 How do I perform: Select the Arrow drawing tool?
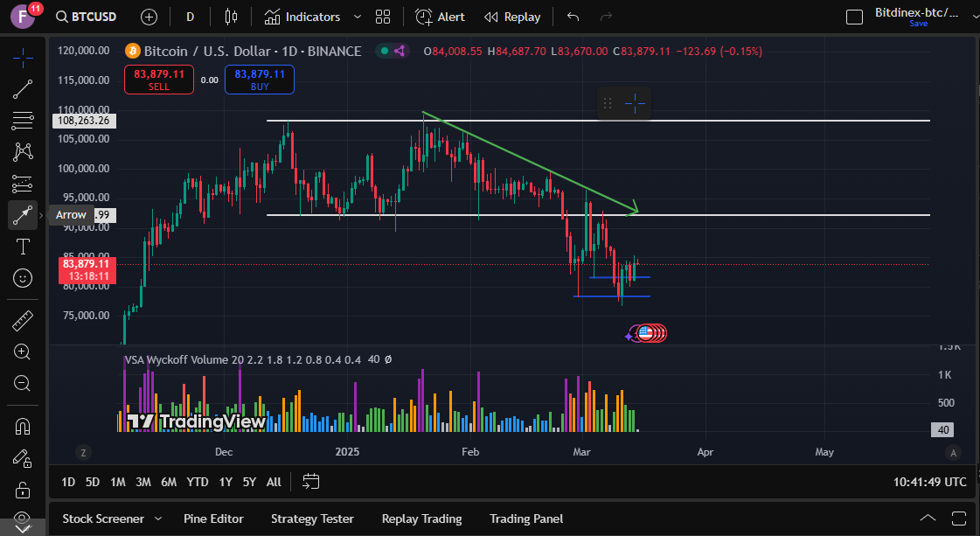point(23,215)
